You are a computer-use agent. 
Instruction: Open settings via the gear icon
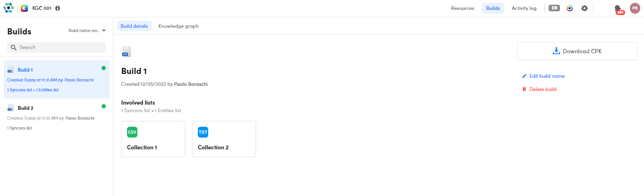(585, 8)
